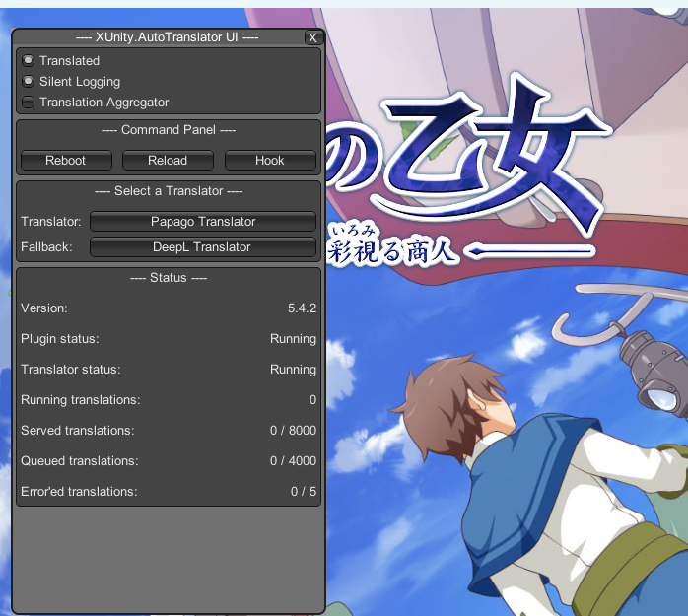Click the Error'ed translations: label
The image size is (688, 616).
(79, 492)
